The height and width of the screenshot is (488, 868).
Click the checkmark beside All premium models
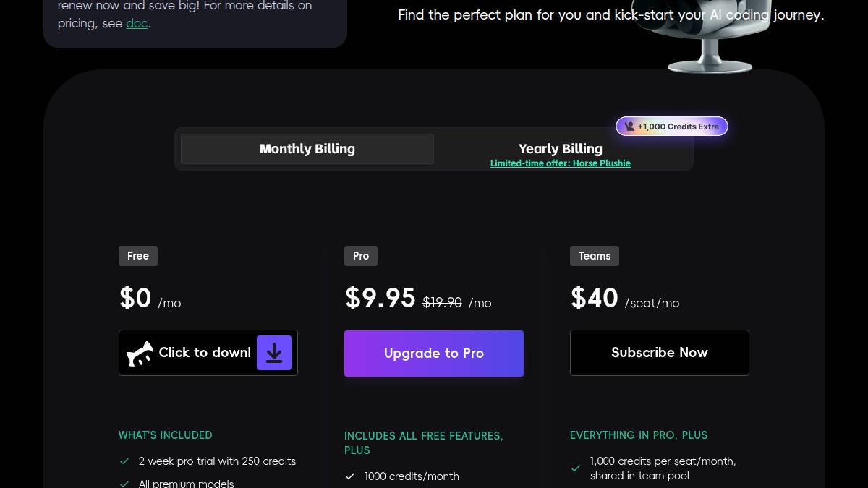tap(124, 484)
